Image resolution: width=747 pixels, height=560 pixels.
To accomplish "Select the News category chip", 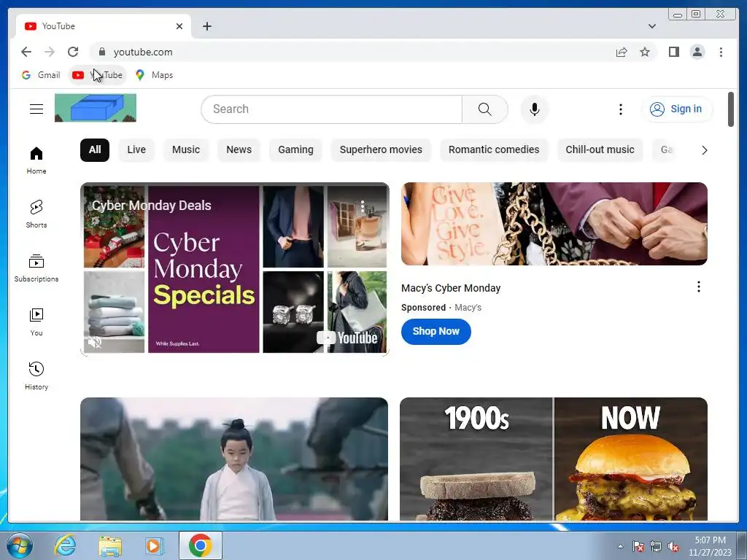I will pyautogui.click(x=239, y=150).
